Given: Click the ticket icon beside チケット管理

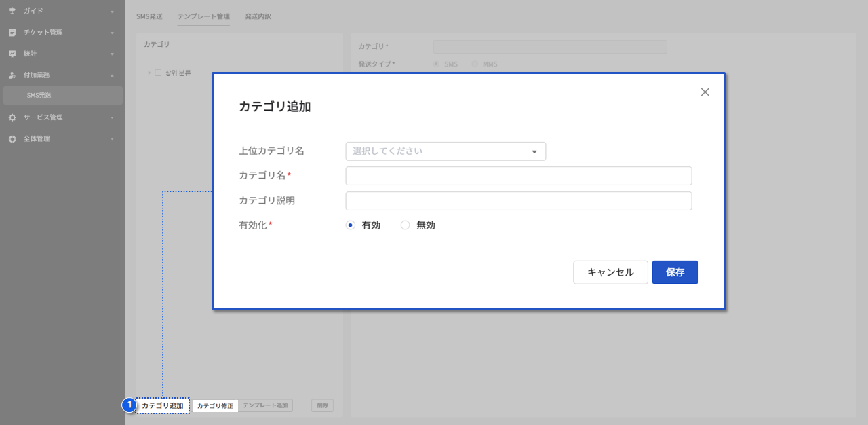Looking at the screenshot, I should click(x=12, y=33).
